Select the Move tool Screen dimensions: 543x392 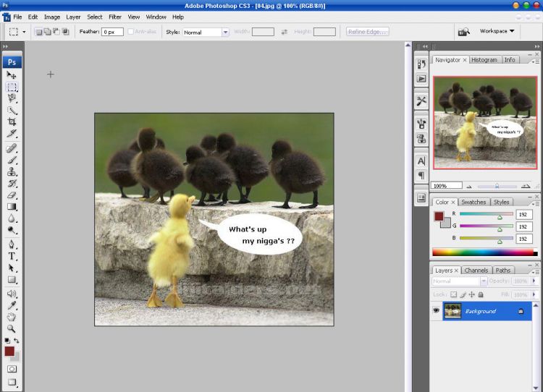click(x=12, y=74)
